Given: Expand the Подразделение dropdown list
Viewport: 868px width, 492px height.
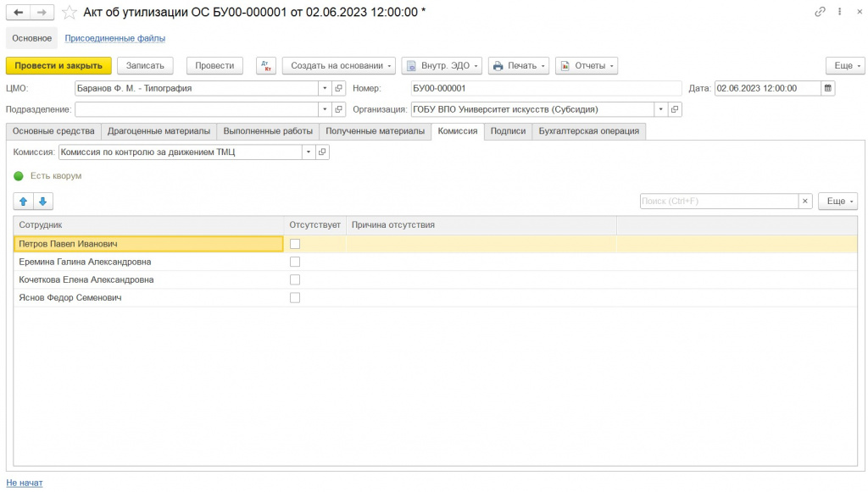Looking at the screenshot, I should [x=325, y=109].
